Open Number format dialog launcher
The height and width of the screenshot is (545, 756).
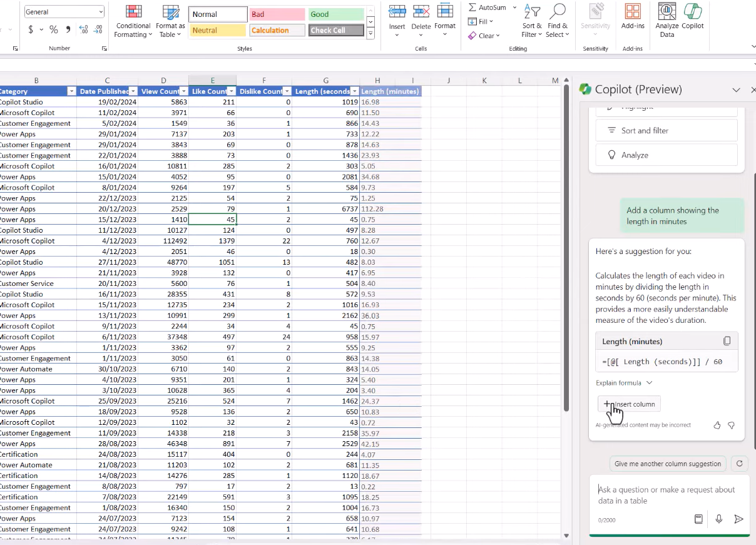[104, 48]
